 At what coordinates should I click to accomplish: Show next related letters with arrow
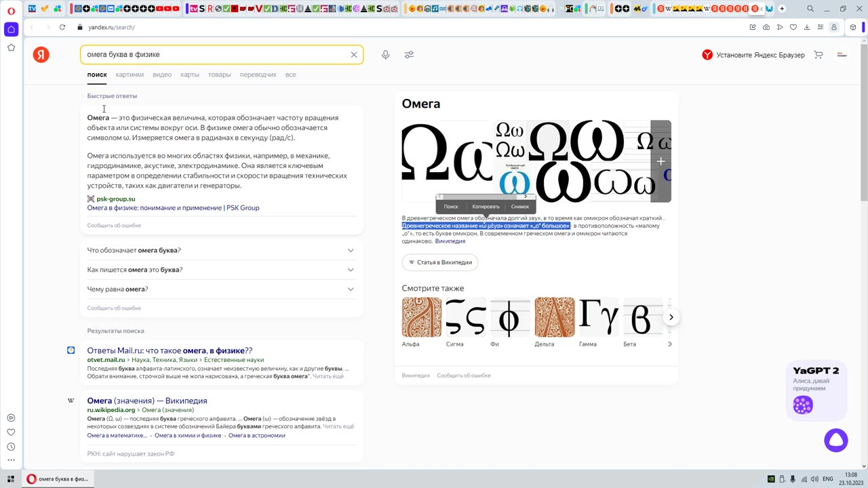pos(671,317)
